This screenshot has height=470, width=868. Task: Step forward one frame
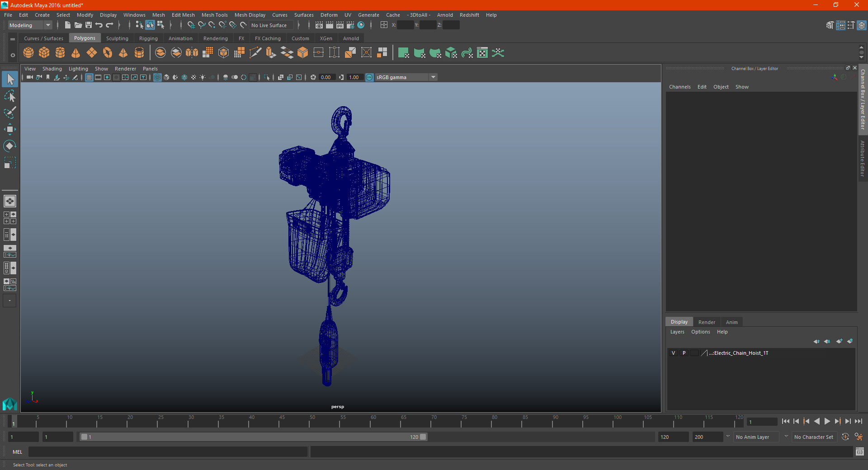(848, 421)
